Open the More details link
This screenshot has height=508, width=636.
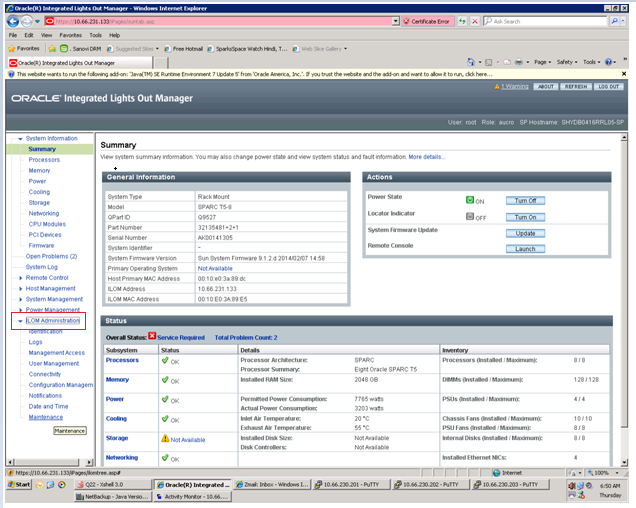pos(426,157)
